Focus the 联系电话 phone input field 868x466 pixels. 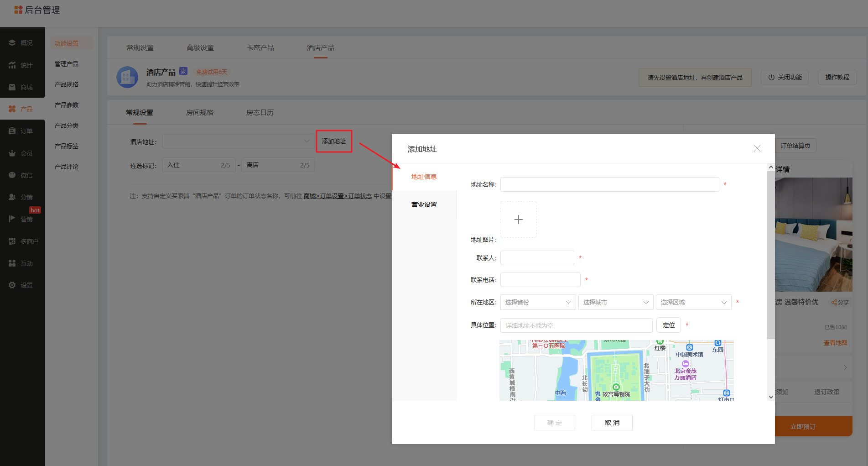pos(541,280)
